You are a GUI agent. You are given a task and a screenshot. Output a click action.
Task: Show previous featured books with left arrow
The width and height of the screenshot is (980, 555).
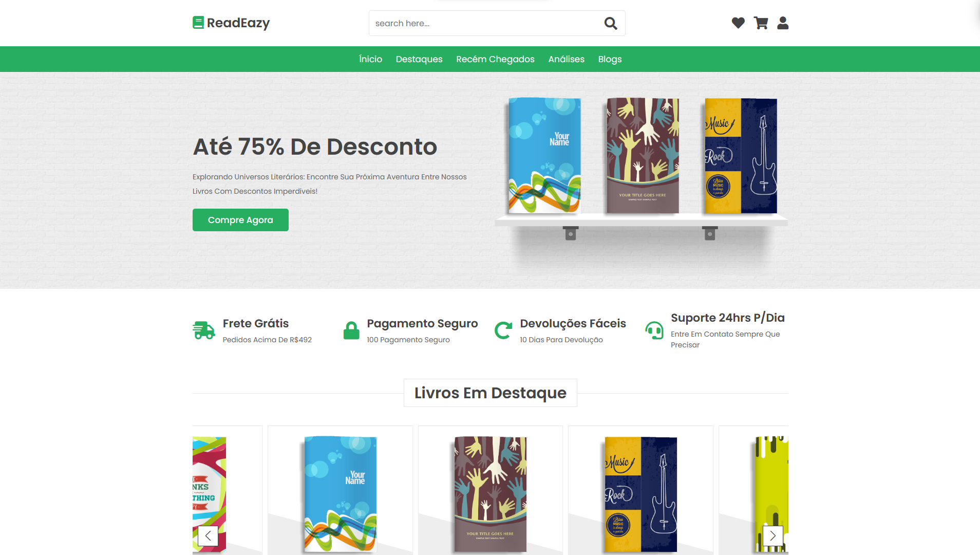tap(208, 536)
